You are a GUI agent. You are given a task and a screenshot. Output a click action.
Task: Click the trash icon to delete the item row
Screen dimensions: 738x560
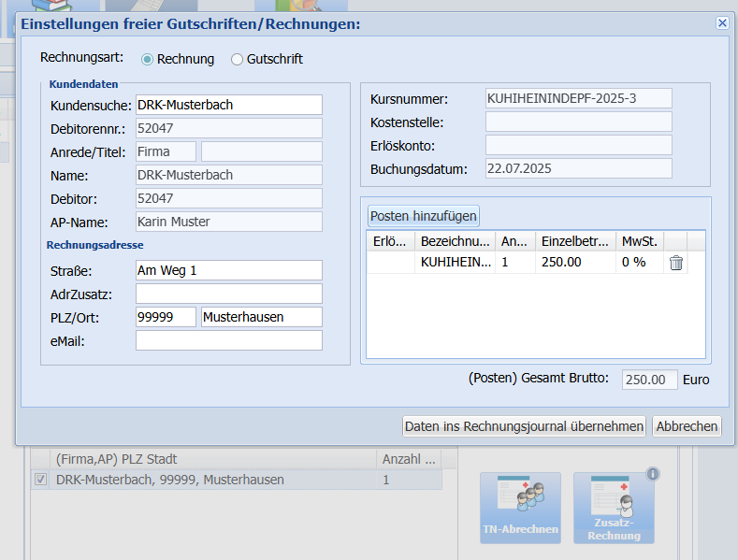click(x=675, y=263)
